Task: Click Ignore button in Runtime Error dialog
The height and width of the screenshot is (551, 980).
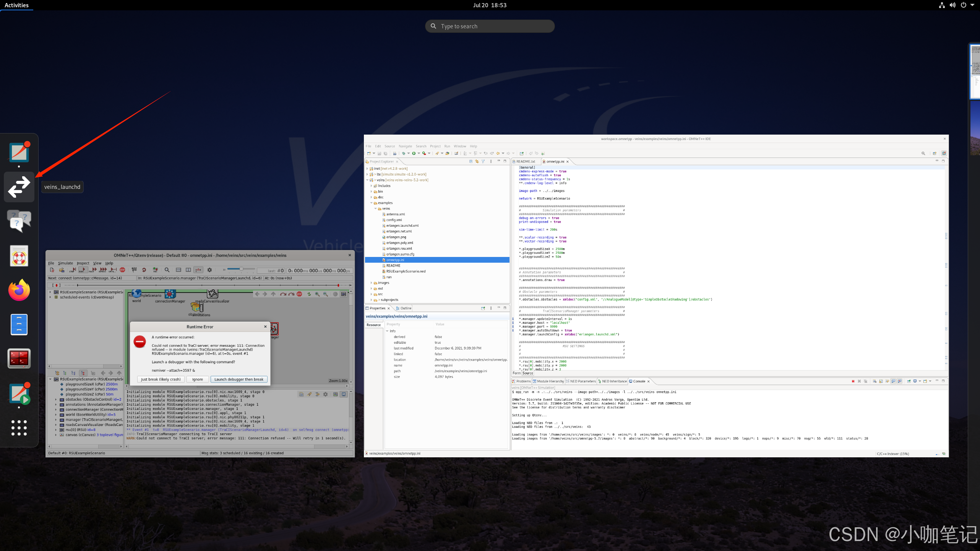Action: pyautogui.click(x=198, y=379)
